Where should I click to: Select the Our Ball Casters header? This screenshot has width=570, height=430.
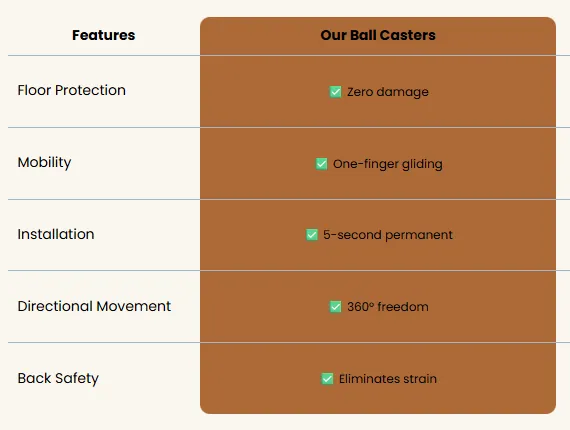[x=378, y=35]
